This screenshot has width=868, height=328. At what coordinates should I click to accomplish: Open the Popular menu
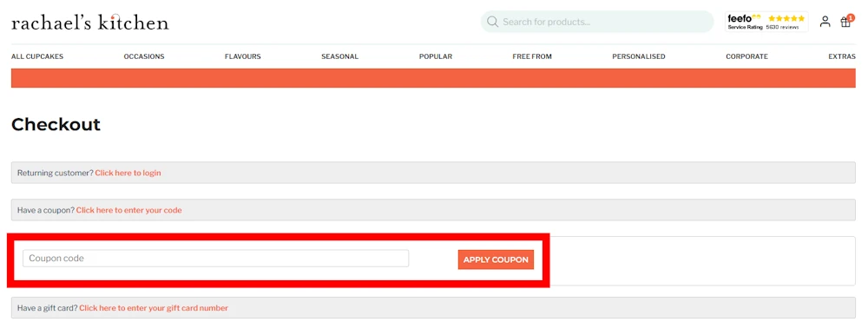(436, 56)
